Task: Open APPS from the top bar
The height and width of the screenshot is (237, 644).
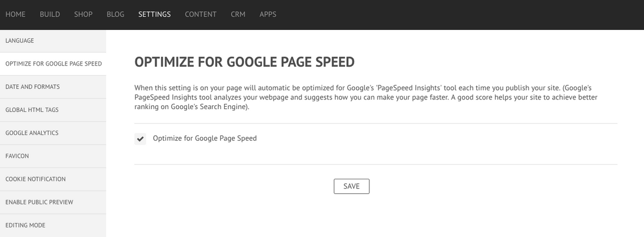Action: pos(268,14)
